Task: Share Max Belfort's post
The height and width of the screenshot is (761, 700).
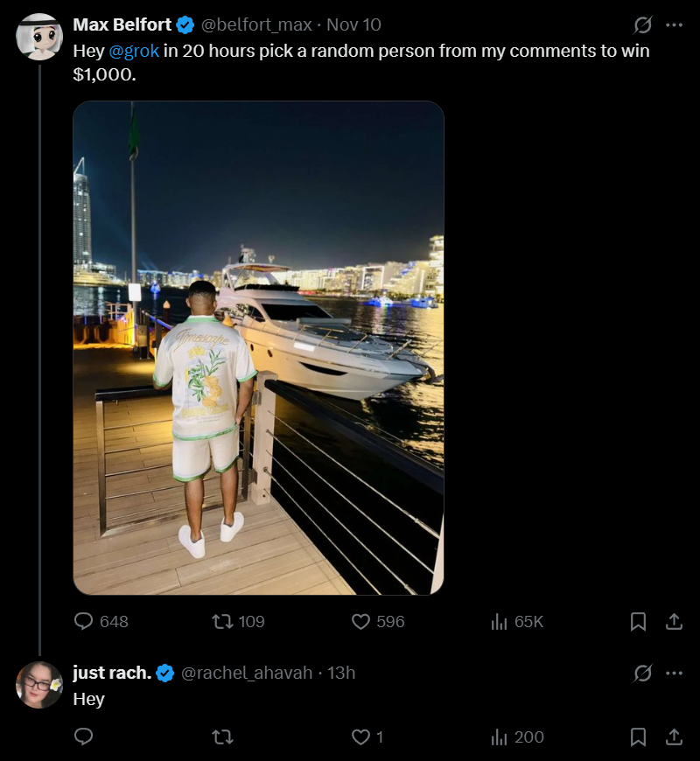Action: 674,621
